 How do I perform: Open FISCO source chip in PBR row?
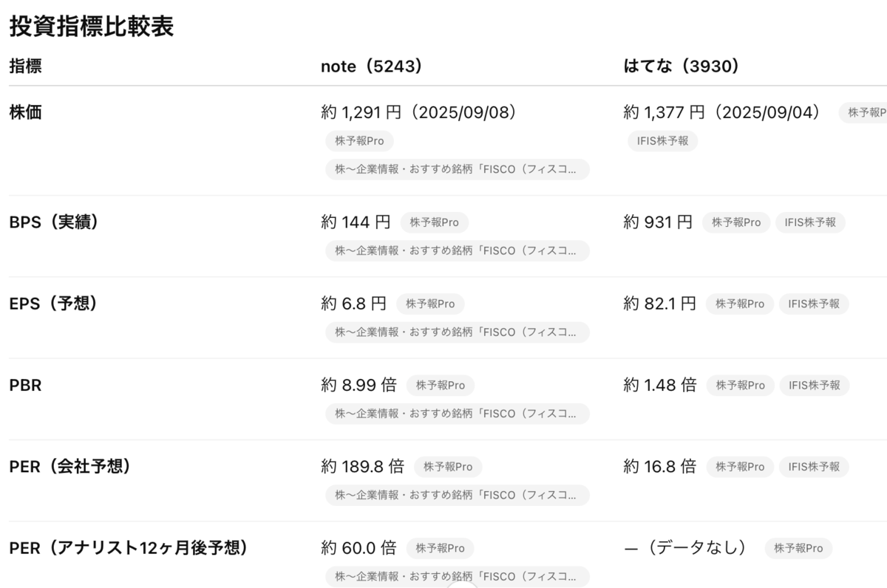point(458,413)
